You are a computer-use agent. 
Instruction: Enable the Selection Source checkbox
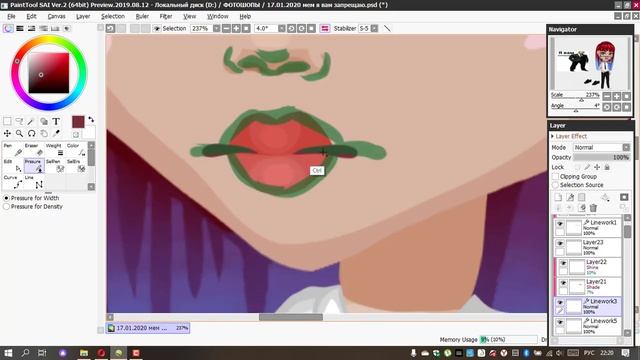[x=556, y=185]
